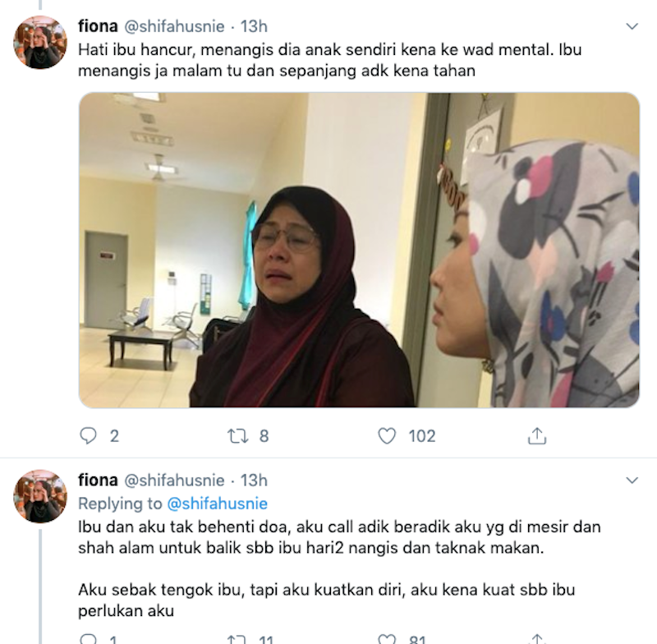
Task: Open fiona's profile picture on first tweet
Action: click(x=40, y=43)
